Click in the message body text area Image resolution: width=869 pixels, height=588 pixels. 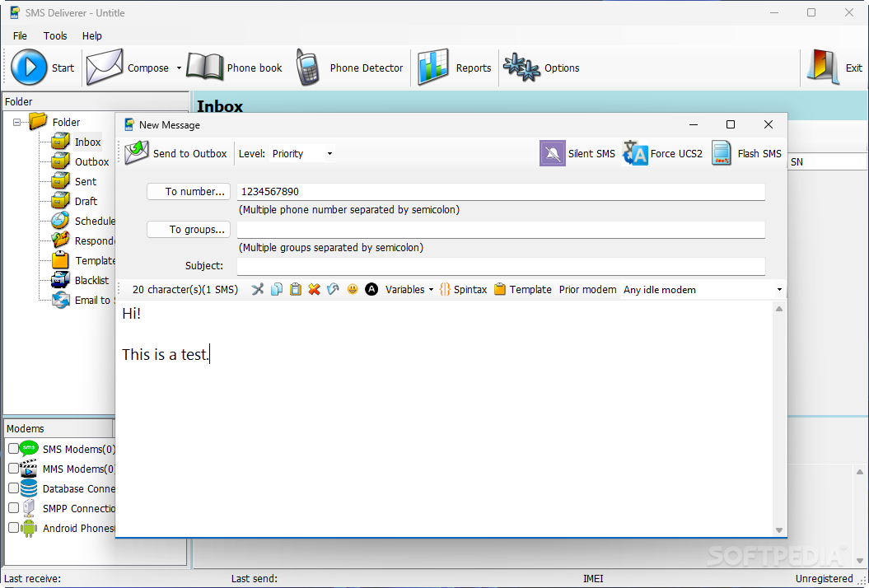445,418
